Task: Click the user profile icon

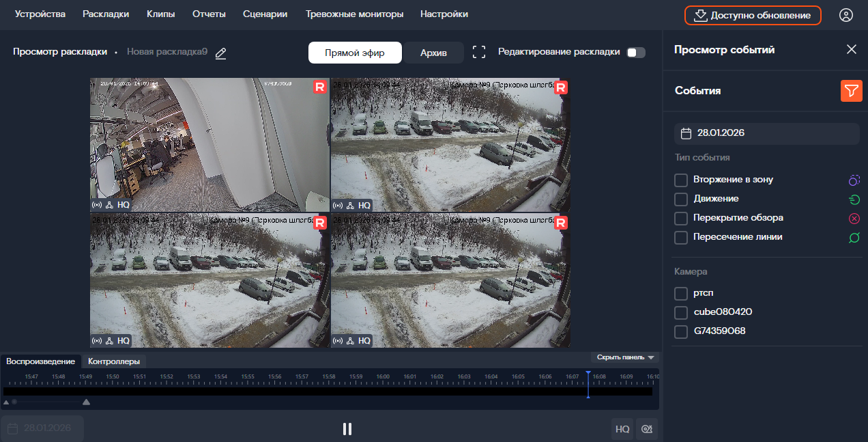Action: (x=846, y=14)
